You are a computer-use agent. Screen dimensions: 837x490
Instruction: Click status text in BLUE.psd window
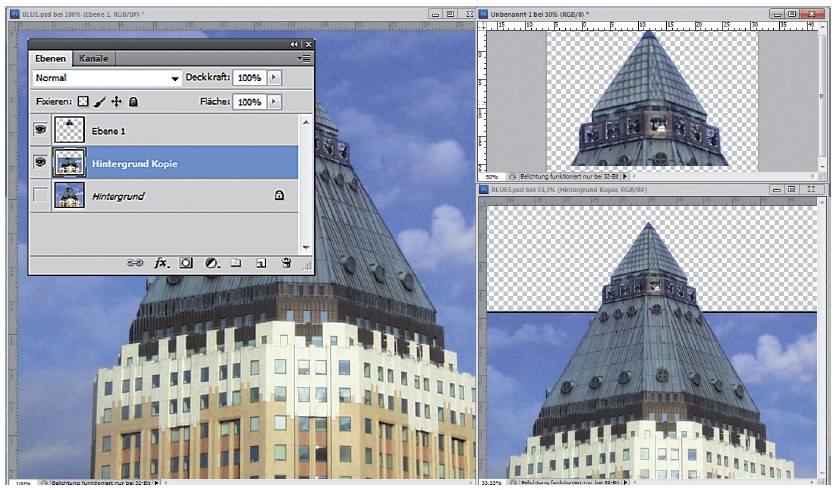101,483
